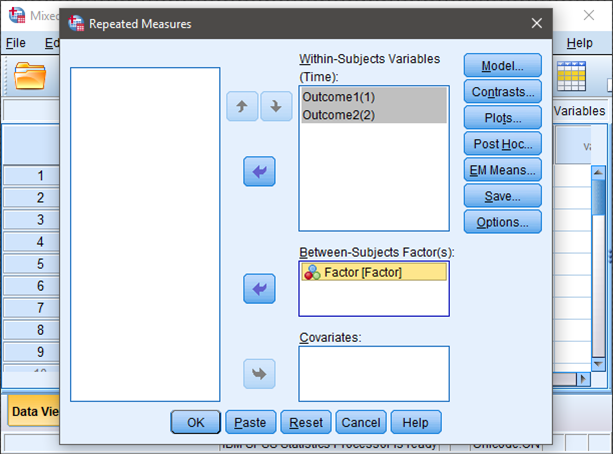Open the Options dialog
This screenshot has height=454, width=613.
(x=502, y=222)
